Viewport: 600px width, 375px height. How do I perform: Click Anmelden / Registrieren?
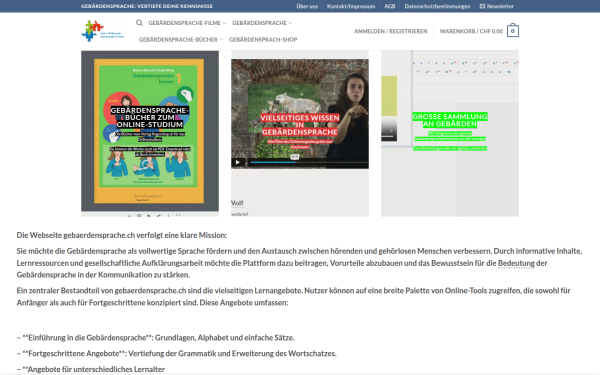tap(391, 31)
